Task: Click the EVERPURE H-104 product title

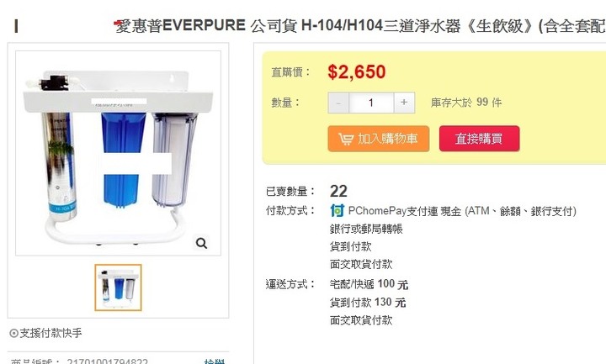Action: pyautogui.click(x=360, y=26)
